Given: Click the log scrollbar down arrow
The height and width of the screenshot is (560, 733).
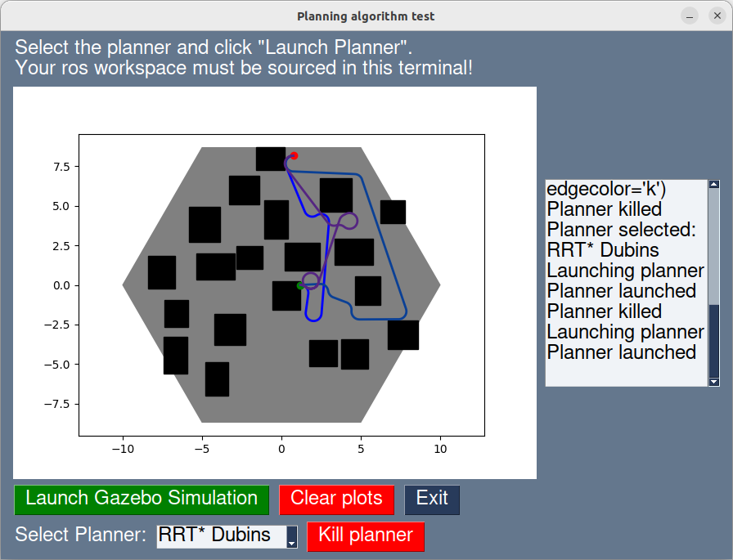Looking at the screenshot, I should point(714,382).
